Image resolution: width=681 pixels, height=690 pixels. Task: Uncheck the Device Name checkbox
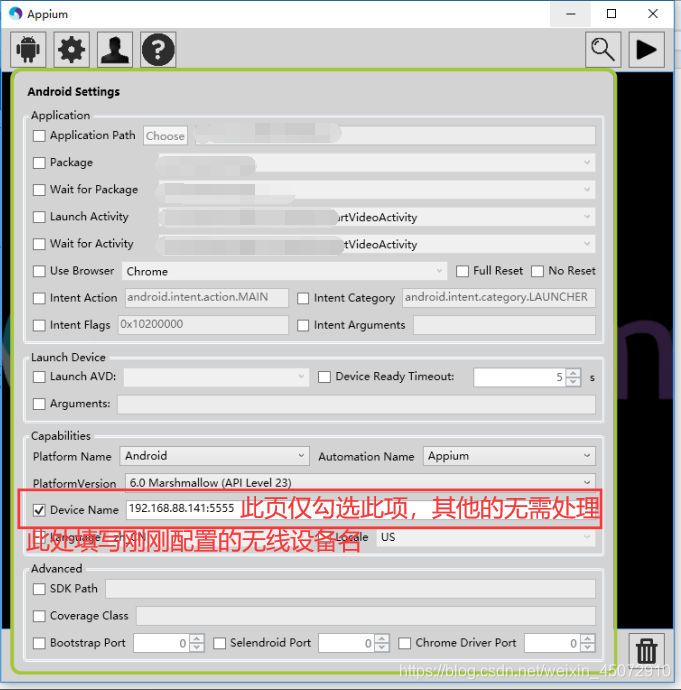tap(39, 510)
